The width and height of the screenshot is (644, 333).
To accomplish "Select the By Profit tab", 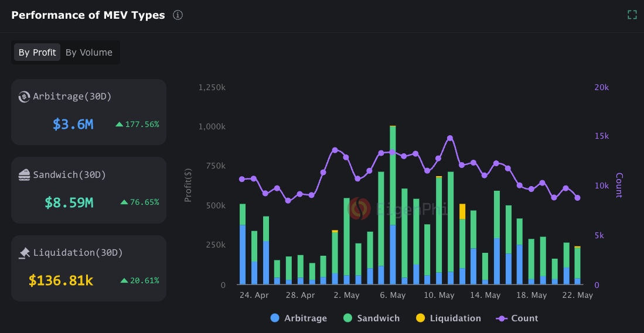I will 37,53.
